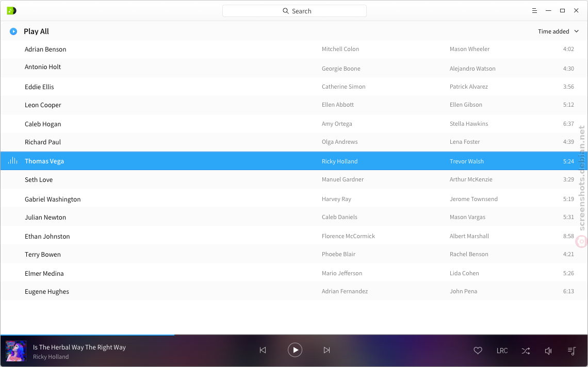
Task: Click album Jerome Townsend
Action: point(473,199)
